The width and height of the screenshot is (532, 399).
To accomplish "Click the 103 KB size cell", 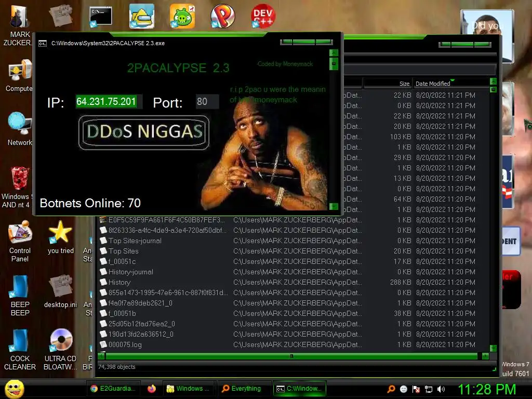I will (401, 137).
